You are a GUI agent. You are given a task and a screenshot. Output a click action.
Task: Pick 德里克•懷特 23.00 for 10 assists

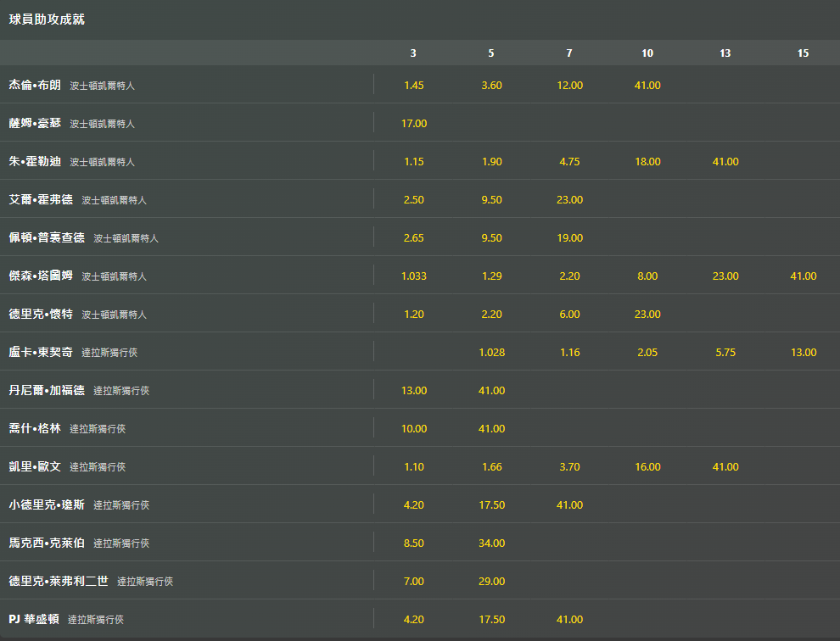coord(647,314)
